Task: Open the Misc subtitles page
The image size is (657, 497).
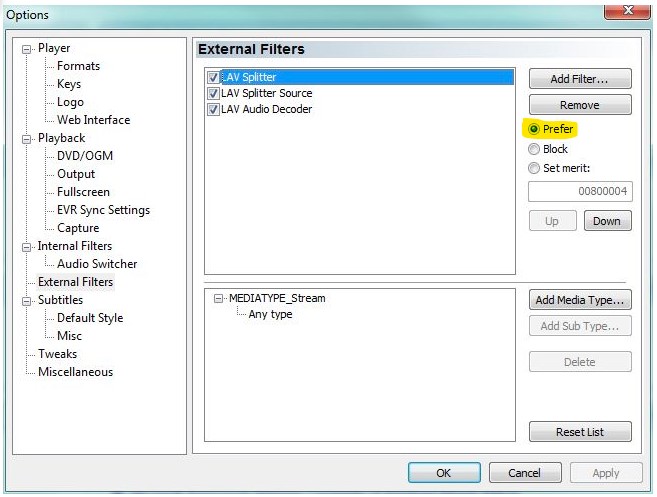Action: (70, 336)
